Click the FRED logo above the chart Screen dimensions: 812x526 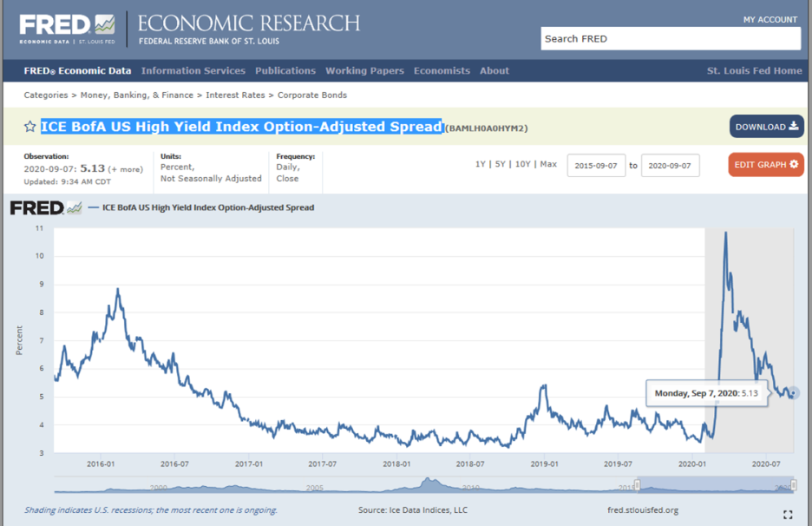click(x=46, y=207)
